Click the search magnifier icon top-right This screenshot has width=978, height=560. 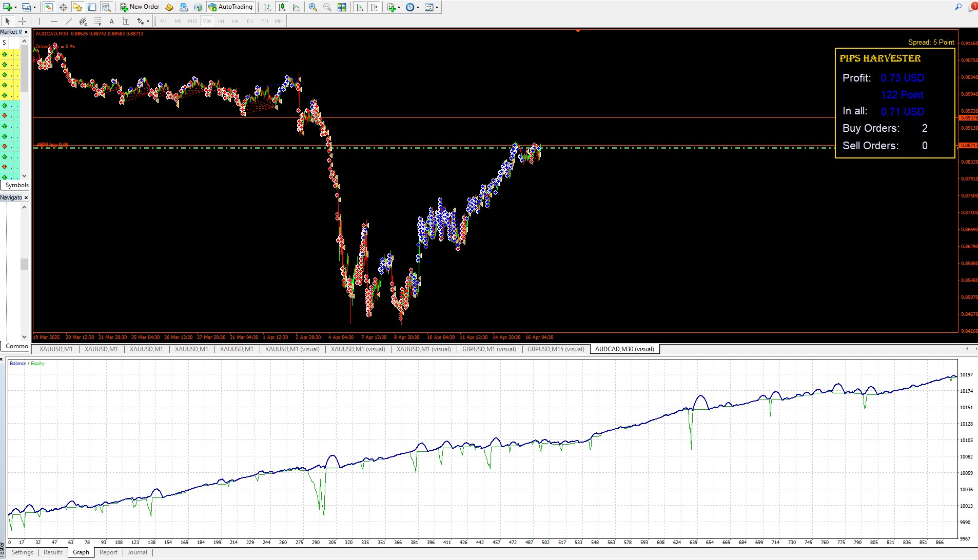point(958,7)
